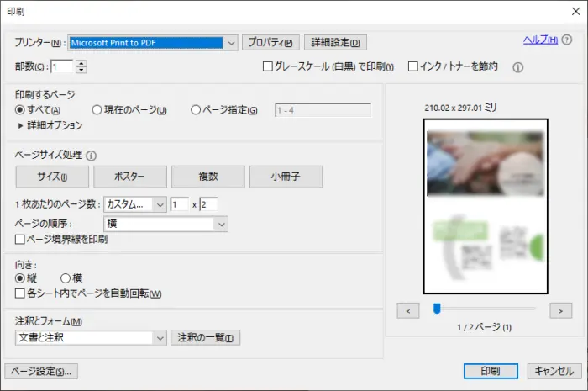Open the ページの順序 dropdown
588x391 pixels.
221,224
